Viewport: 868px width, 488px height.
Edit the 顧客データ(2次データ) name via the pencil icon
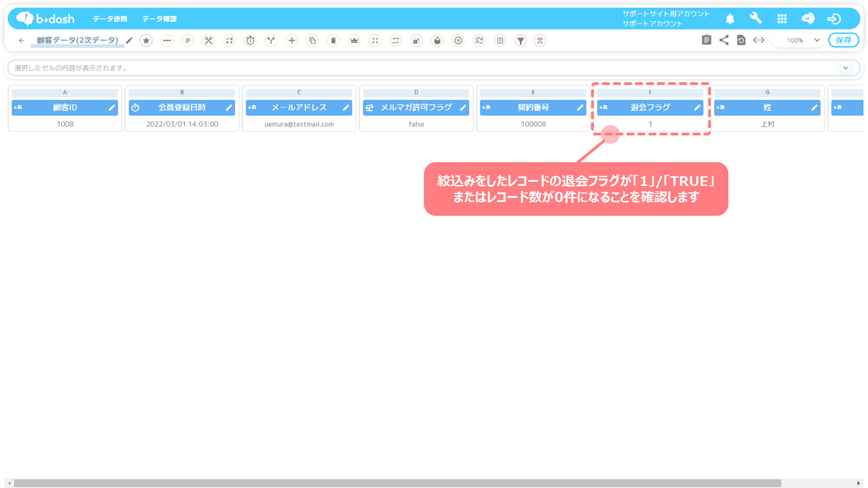pos(129,40)
